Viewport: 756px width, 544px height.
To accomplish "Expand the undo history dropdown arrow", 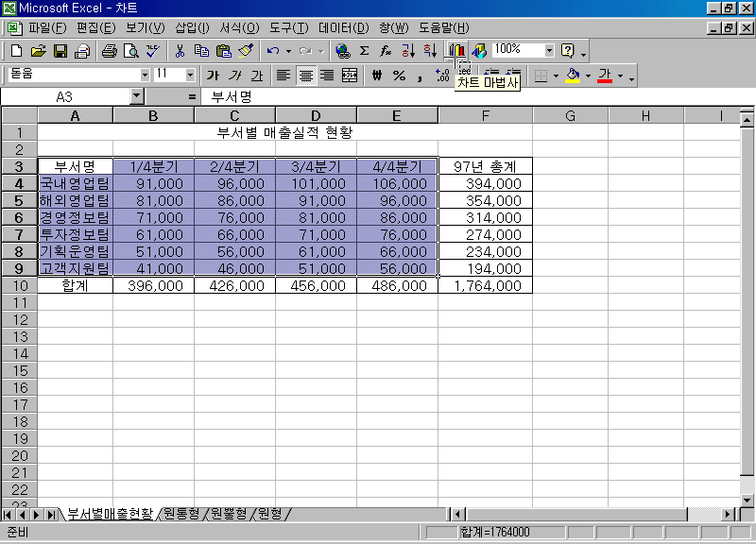I will 288,51.
